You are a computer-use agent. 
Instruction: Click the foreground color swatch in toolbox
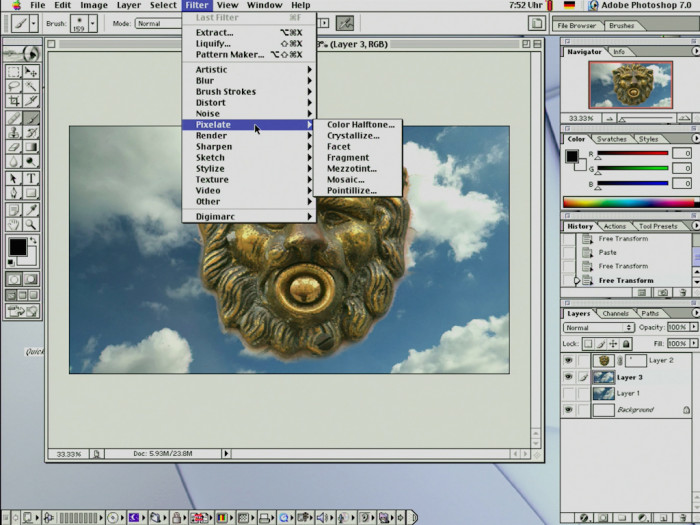[x=17, y=246]
